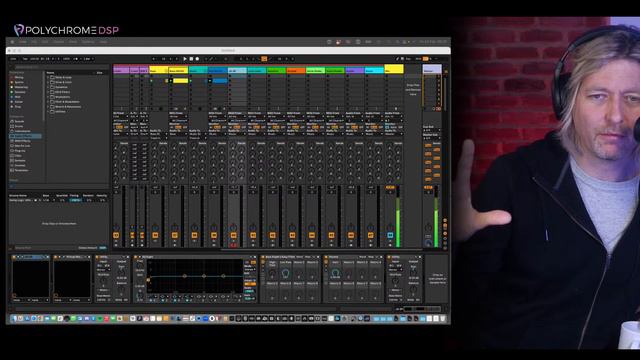Expand the Modulators folder
The width and height of the screenshot is (640, 360).
click(48, 97)
